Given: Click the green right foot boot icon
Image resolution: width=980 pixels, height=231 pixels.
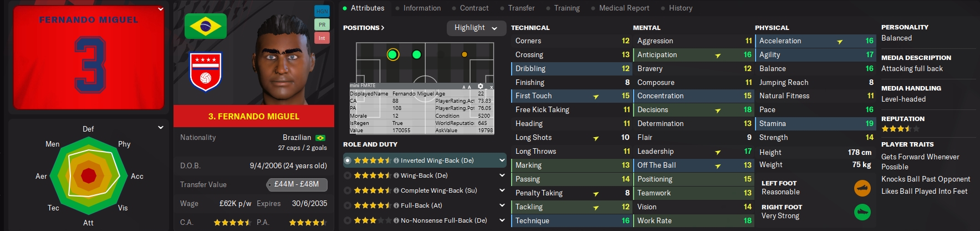Looking at the screenshot, I should pyautogui.click(x=862, y=212).
